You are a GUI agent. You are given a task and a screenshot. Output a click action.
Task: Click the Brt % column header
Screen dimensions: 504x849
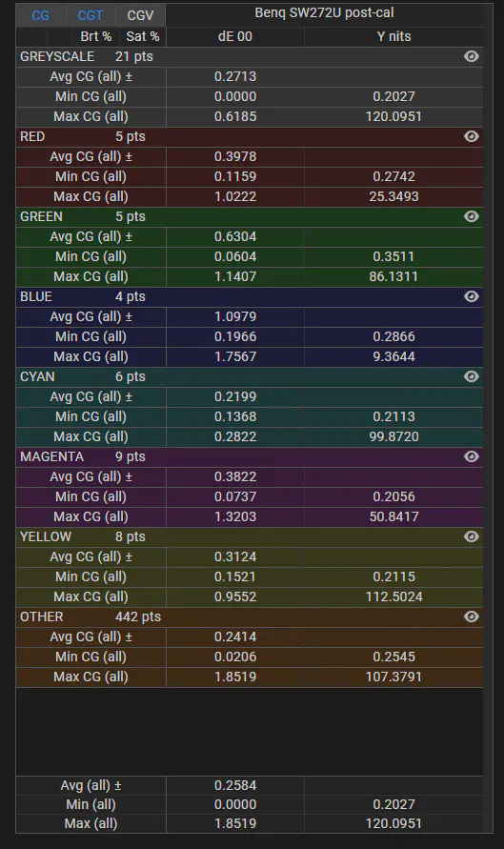point(96,36)
